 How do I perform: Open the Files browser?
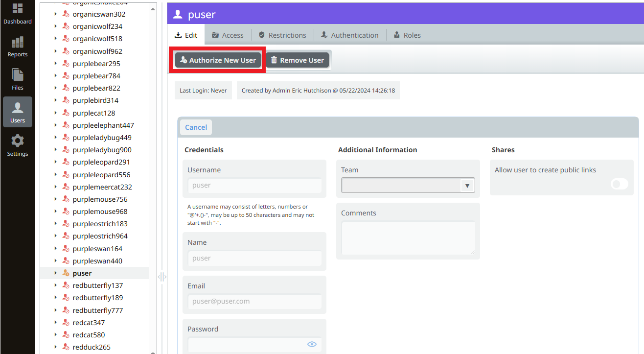18,78
